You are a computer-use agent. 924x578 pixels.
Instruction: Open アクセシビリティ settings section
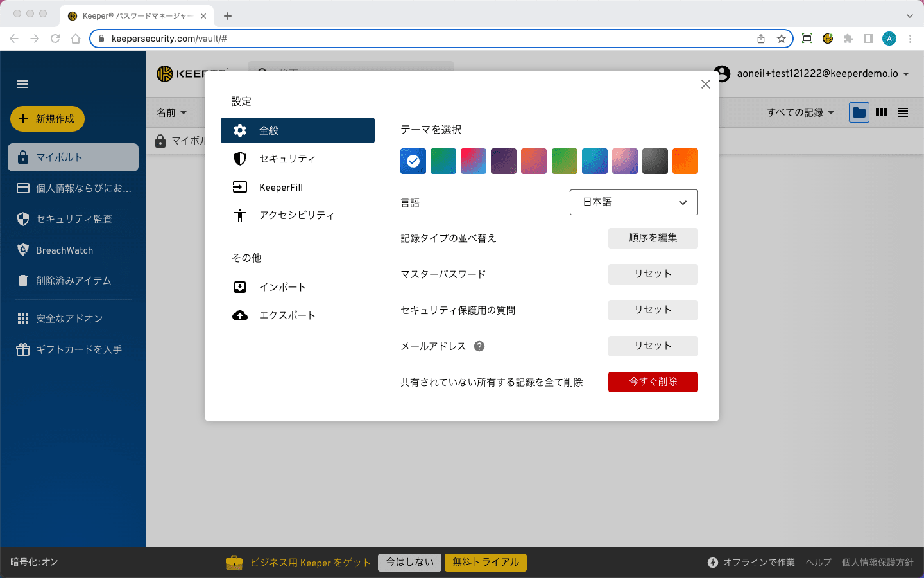(298, 215)
